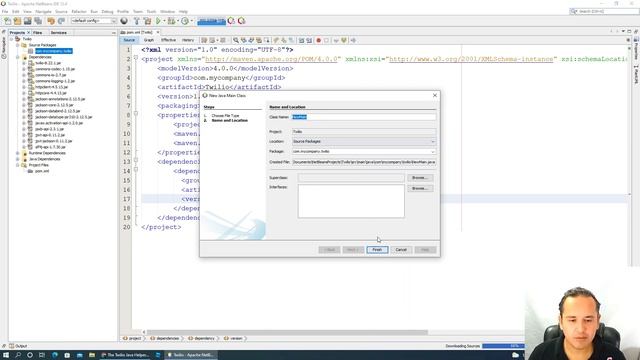
Task: Select the Graph view tab of pom.xml
Action: coord(149,40)
